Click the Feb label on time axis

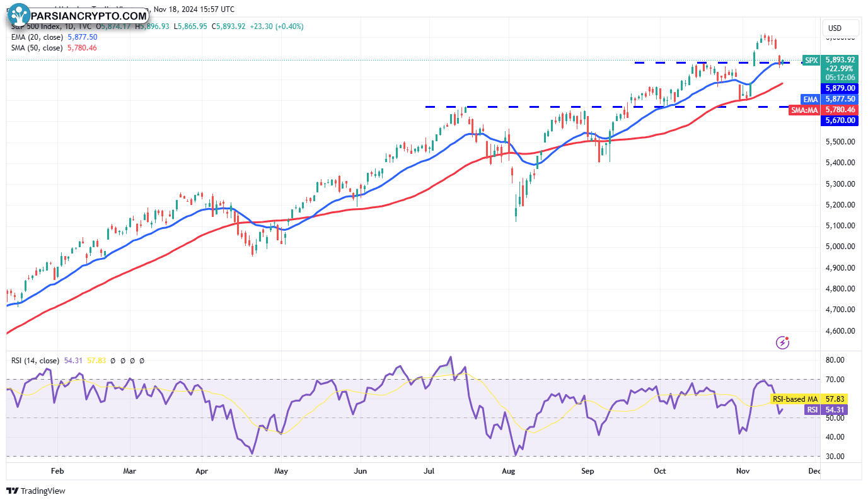[x=57, y=471]
